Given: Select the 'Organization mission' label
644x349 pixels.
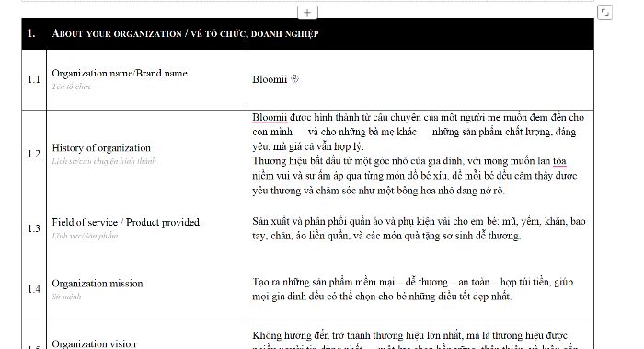Looking at the screenshot, I should point(98,284).
